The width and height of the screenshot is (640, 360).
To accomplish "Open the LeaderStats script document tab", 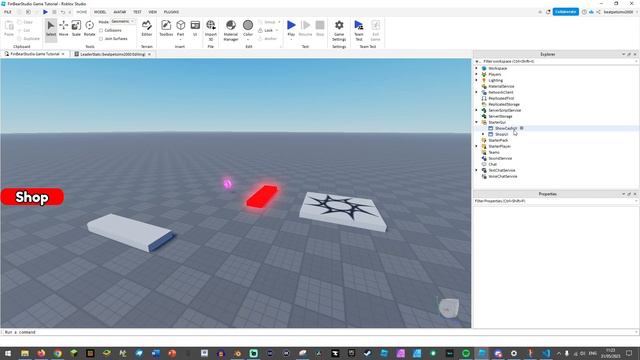I will [x=112, y=54].
